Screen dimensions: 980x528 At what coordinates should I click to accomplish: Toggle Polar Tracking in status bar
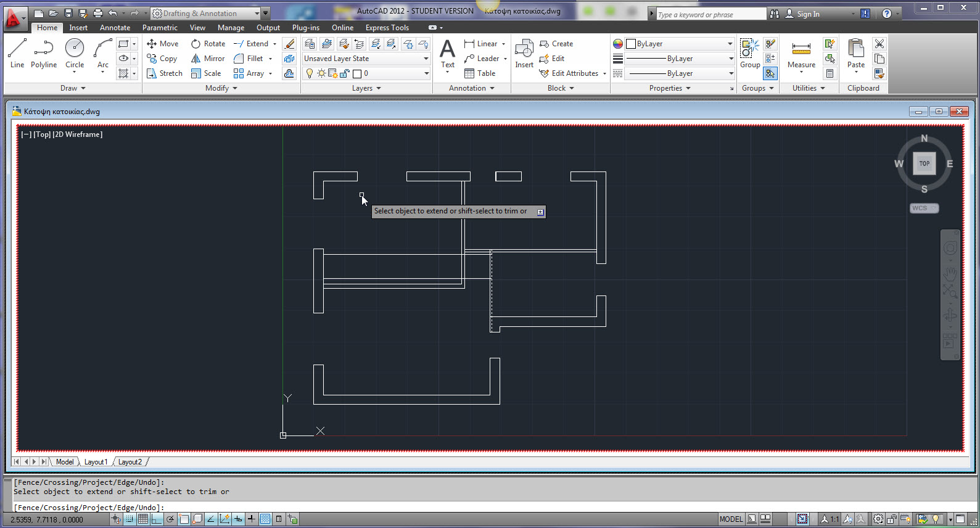point(170,519)
